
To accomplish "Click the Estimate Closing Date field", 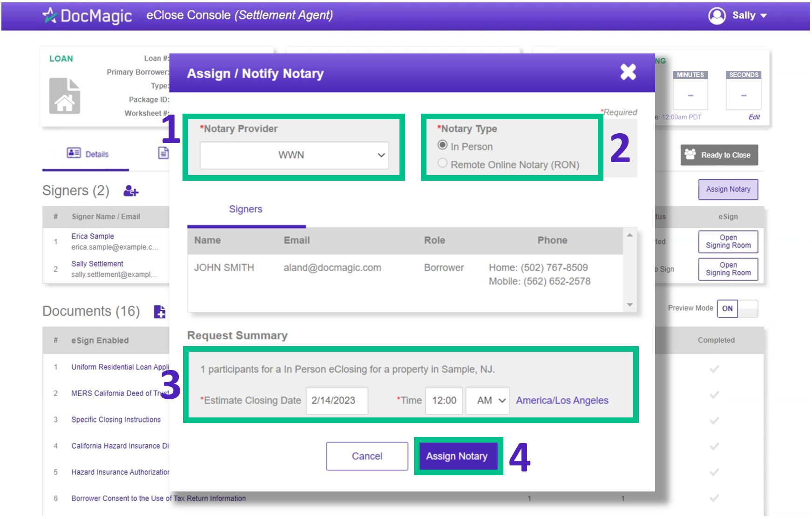I will tap(337, 401).
